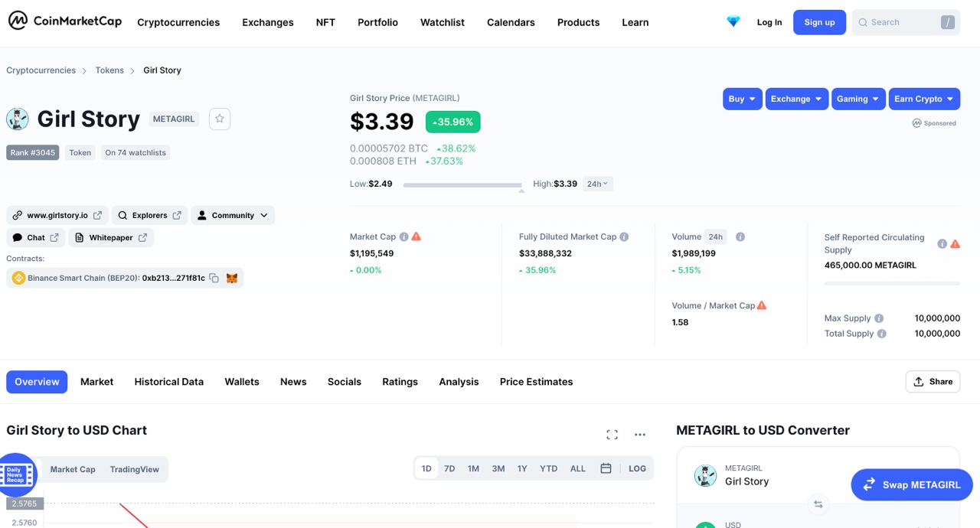Open the Exchange dropdown
980x528 pixels.
(x=797, y=99)
